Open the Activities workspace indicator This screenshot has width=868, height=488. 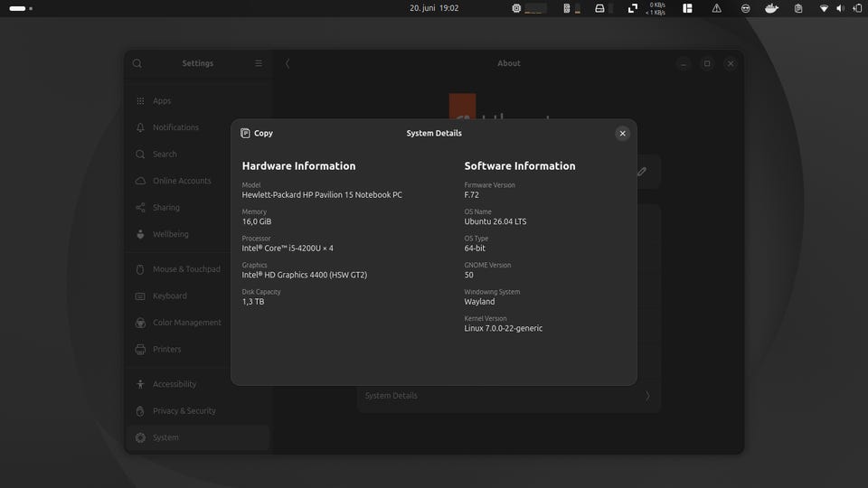pyautogui.click(x=21, y=8)
